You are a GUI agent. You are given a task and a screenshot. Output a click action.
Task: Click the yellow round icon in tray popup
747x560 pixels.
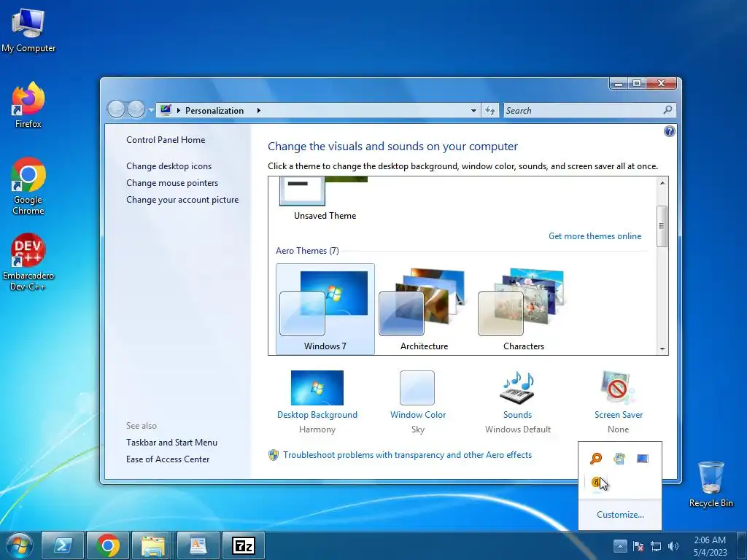coord(596,482)
